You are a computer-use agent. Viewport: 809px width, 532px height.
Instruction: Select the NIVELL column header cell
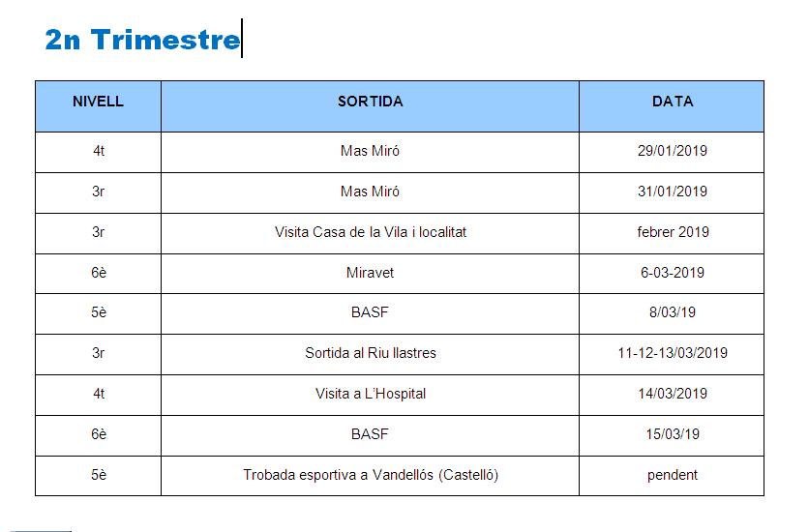click(x=98, y=102)
